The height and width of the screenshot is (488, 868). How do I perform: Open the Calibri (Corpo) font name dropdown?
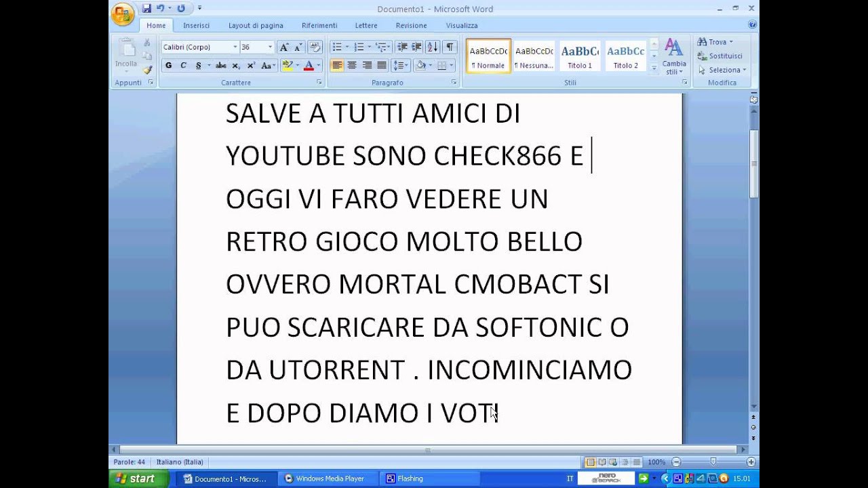(x=235, y=47)
